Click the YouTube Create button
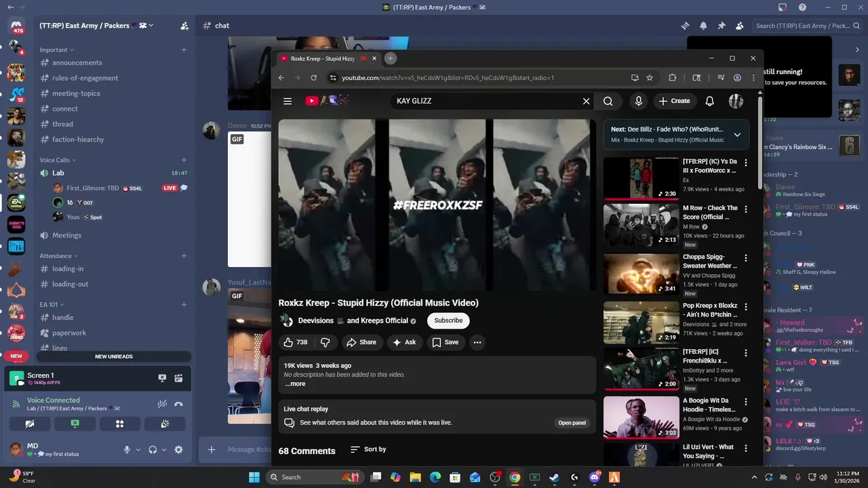868x488 pixels. [674, 101]
